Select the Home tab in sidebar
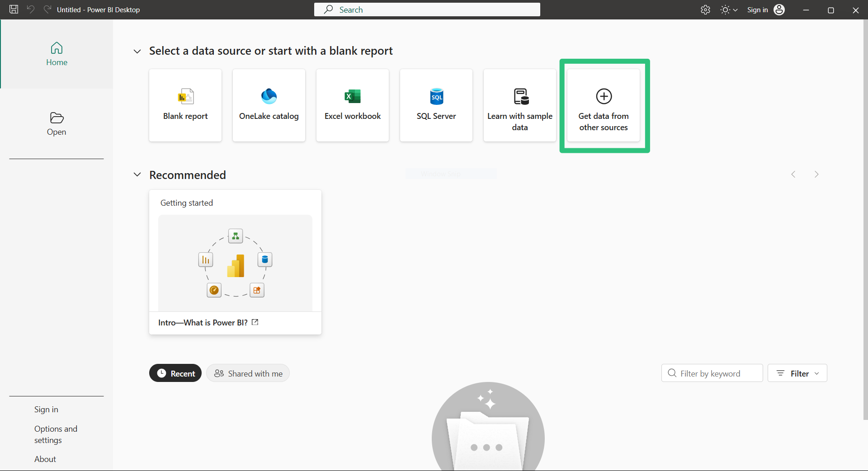Screen dimensions: 868x471 click(57, 54)
